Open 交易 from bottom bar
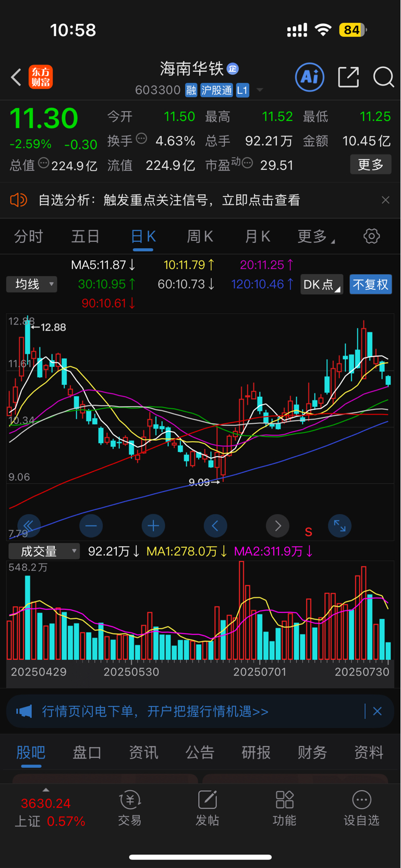Viewport: 401px width, 868px height. [x=130, y=809]
